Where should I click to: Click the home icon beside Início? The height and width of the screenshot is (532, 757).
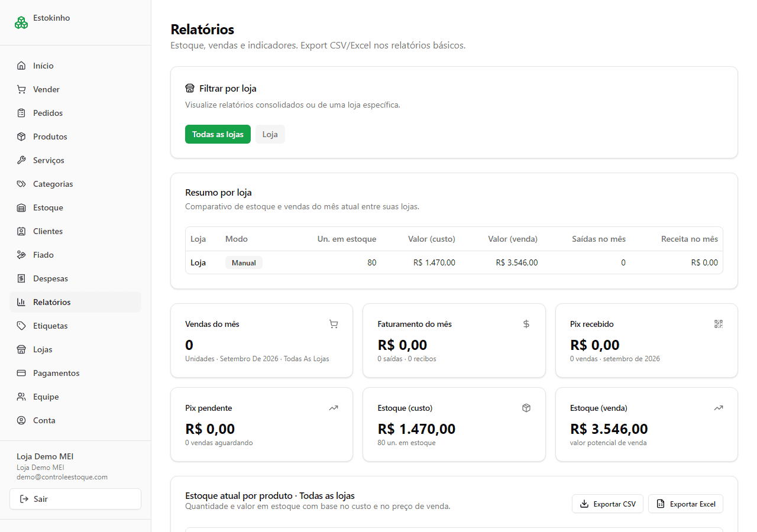(x=21, y=66)
